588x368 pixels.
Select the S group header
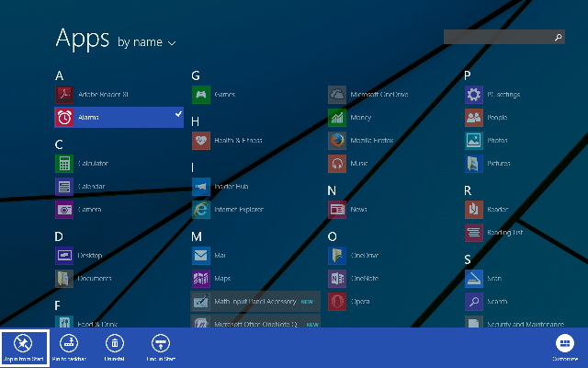(468, 259)
